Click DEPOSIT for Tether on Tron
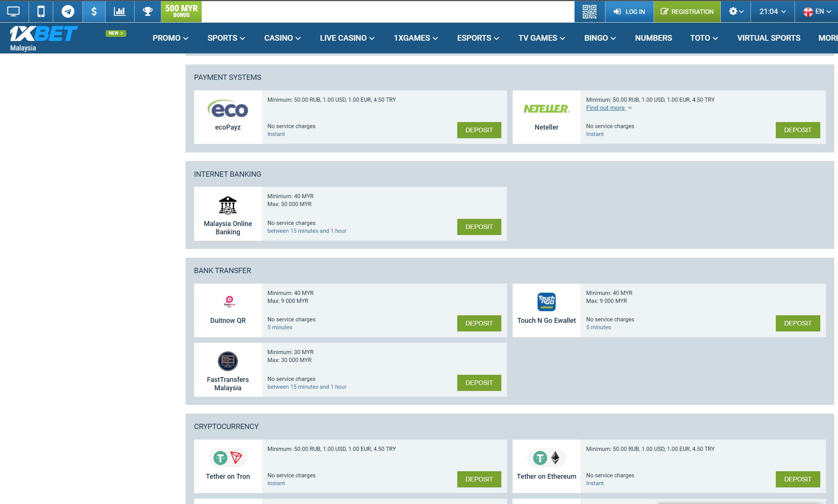This screenshot has width=838, height=504. (479, 479)
